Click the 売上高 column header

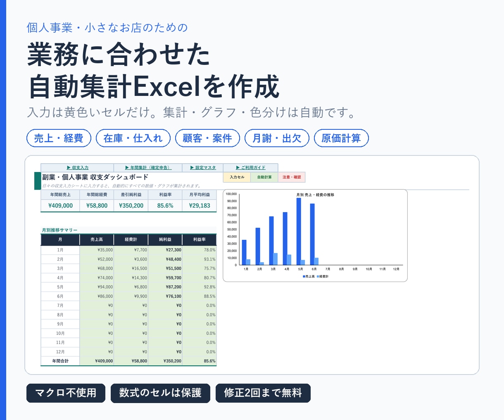97,239
